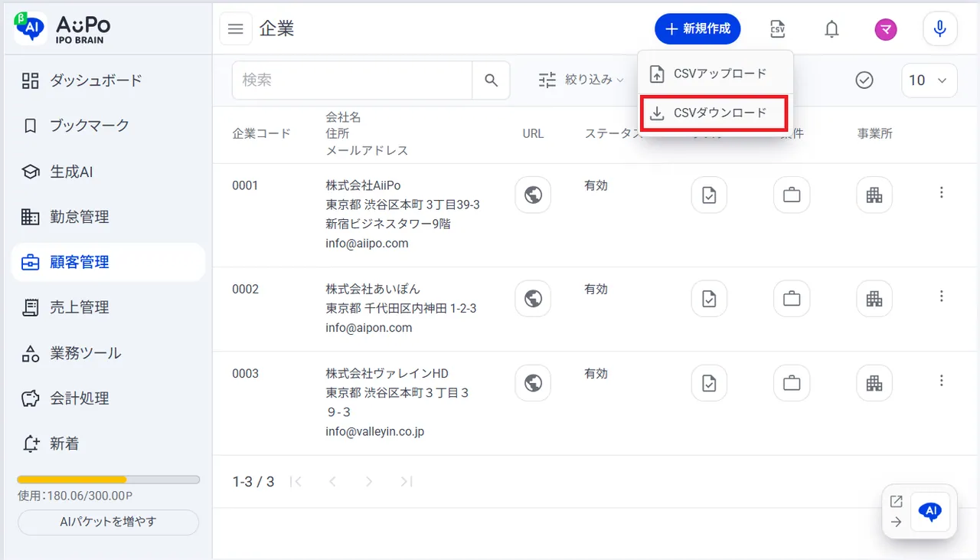Click the AiPo IPO BRAIN logo
The image size is (980, 560).
click(x=63, y=28)
